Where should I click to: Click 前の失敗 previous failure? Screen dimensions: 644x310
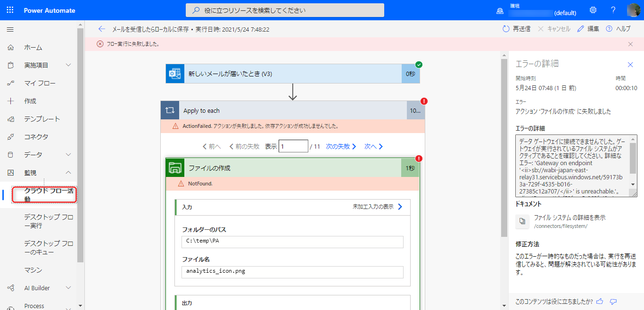pyautogui.click(x=244, y=146)
